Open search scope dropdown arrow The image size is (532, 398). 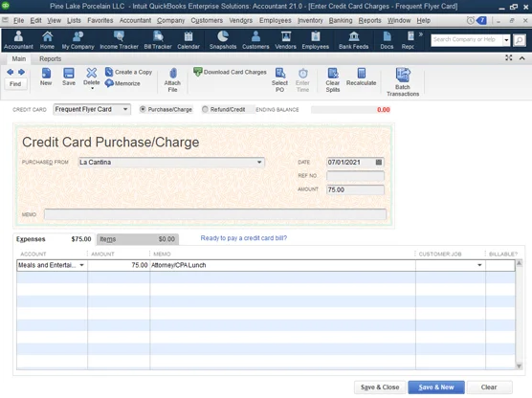(x=506, y=40)
